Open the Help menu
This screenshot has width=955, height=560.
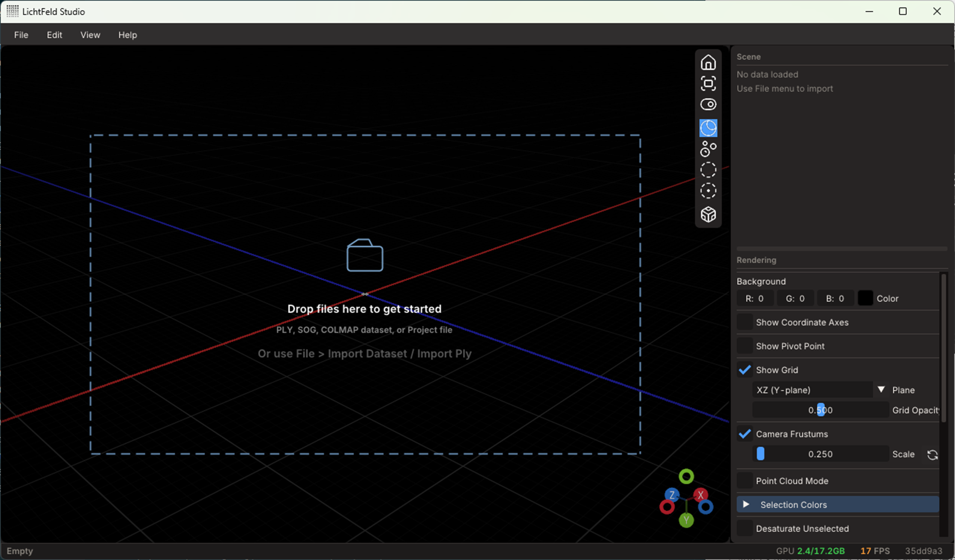[x=127, y=35]
